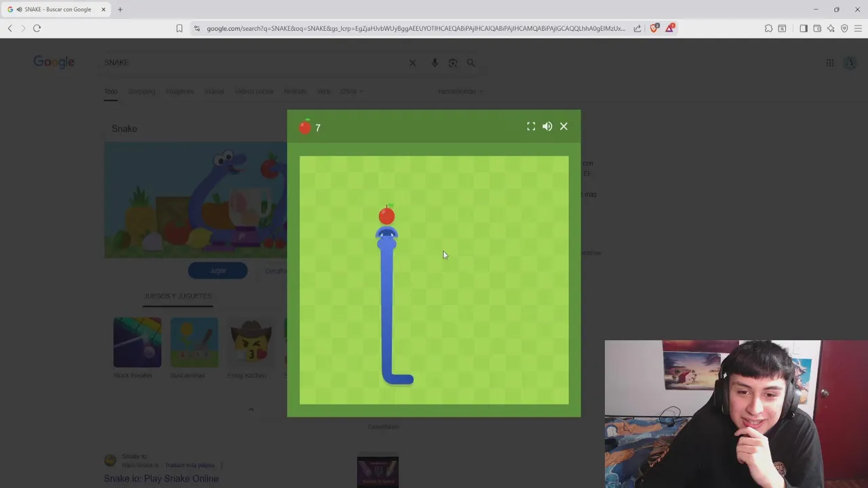Click the magnifier search icon

pos(471,62)
